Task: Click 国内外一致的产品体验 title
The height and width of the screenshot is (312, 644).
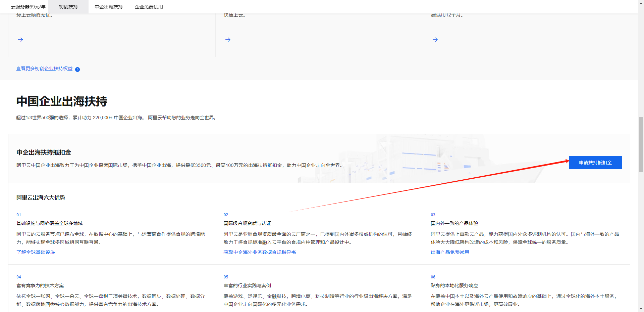Action: coord(454,223)
